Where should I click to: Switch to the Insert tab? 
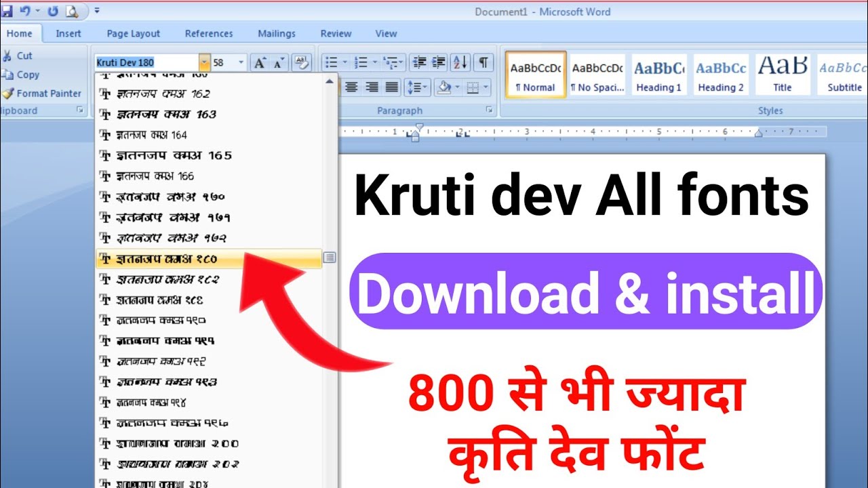(68, 33)
